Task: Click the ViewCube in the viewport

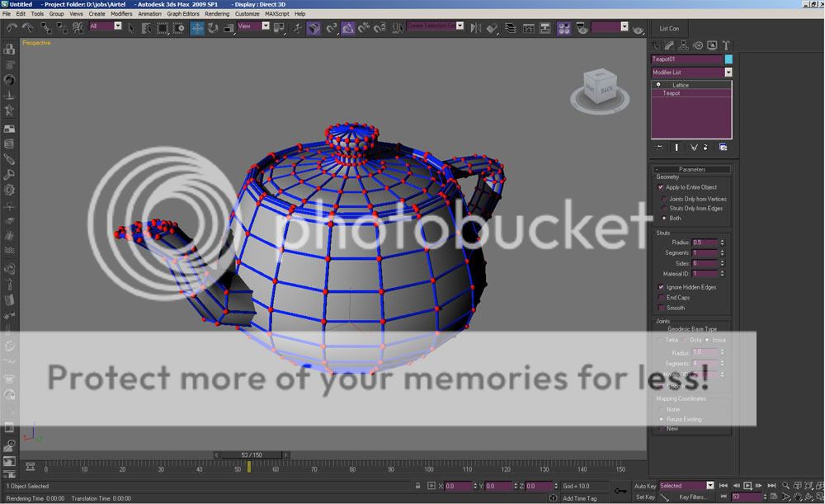Action: pos(596,87)
